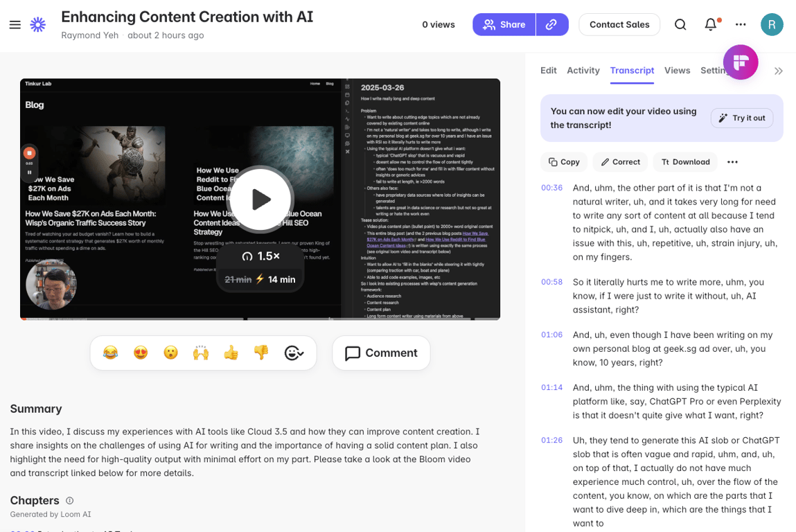Open transcript more options ellipsis
This screenshot has height=532, width=796.
coord(732,162)
